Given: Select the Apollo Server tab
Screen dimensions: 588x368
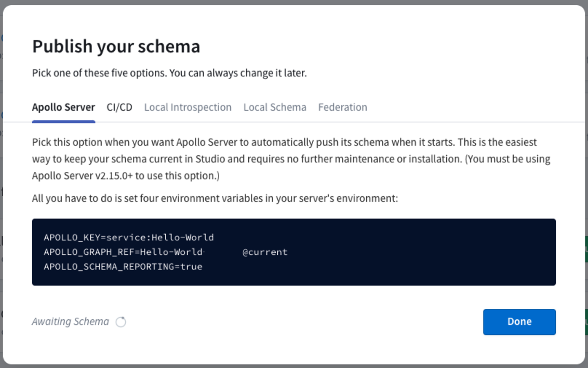Looking at the screenshot, I should (x=63, y=107).
